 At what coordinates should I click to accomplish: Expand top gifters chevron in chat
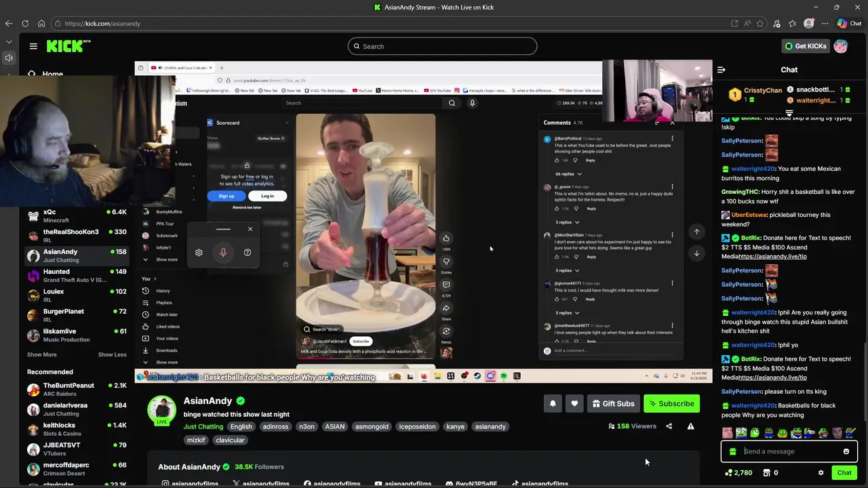(789, 113)
